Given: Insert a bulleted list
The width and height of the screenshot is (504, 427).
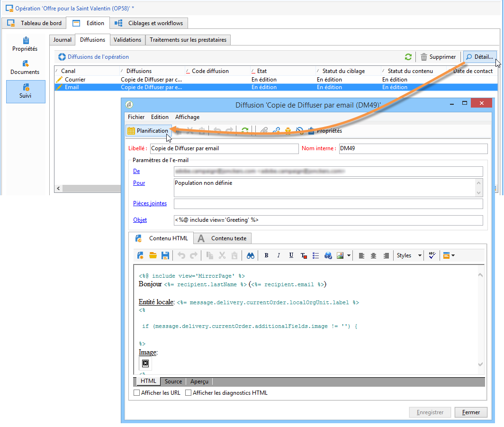Looking at the screenshot, I should pos(316,255).
